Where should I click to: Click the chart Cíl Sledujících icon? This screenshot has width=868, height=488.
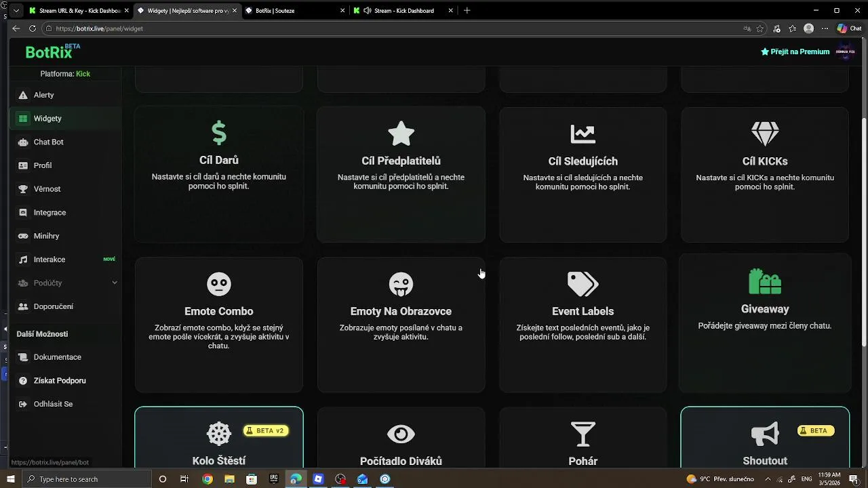point(583,134)
